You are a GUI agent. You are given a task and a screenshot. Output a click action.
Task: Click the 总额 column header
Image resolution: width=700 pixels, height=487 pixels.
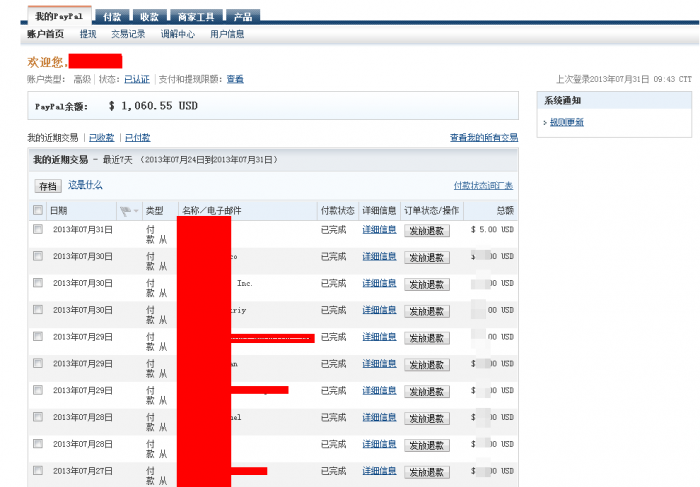(505, 211)
